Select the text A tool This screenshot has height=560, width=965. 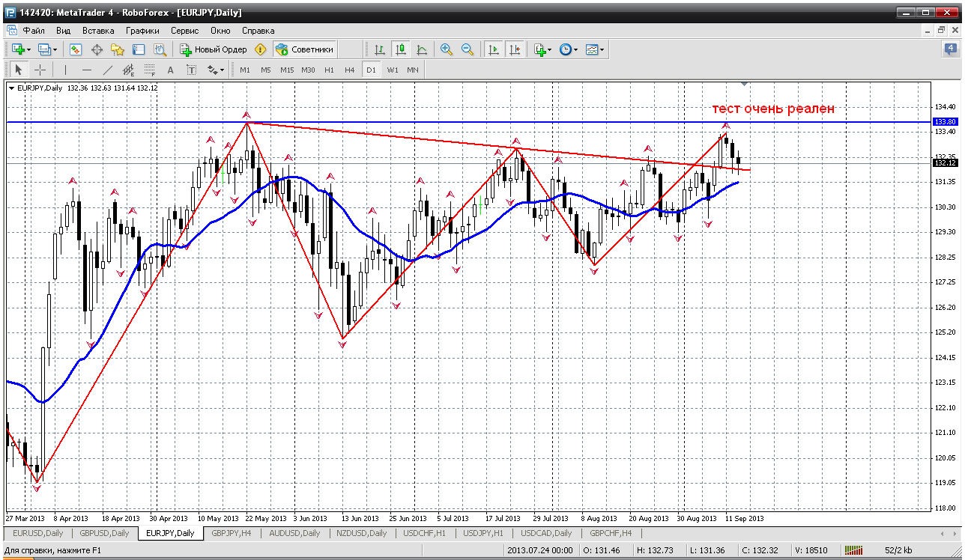coord(170,70)
